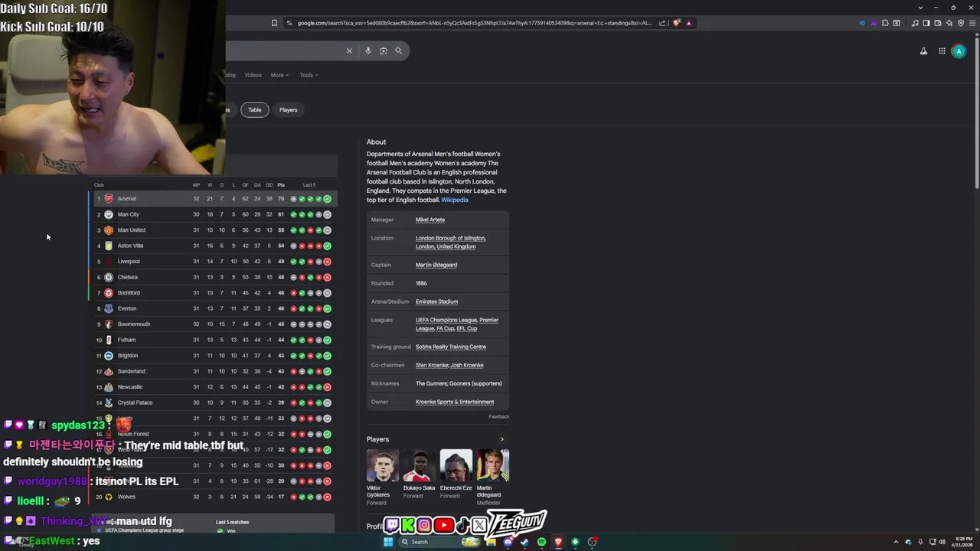Select the Arsenal row in the table
The width and height of the screenshot is (980, 551).
pyautogui.click(x=214, y=198)
